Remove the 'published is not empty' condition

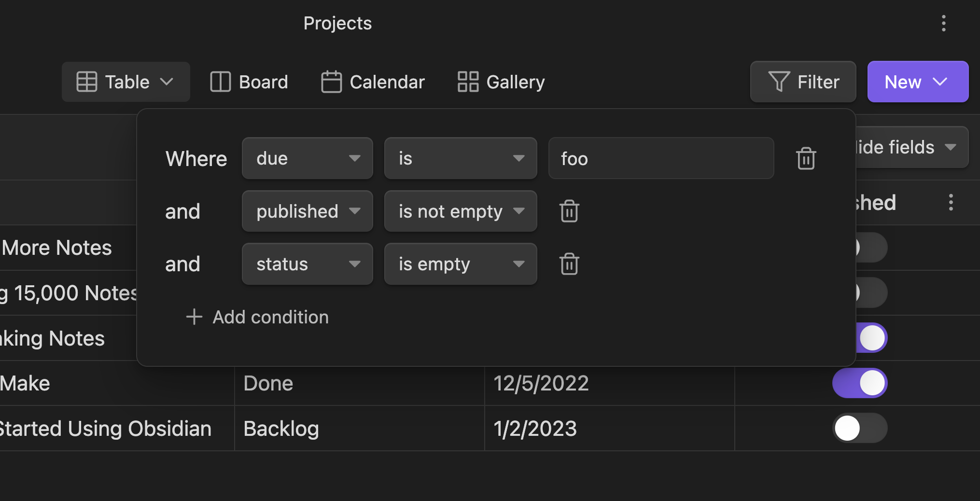pyautogui.click(x=569, y=211)
